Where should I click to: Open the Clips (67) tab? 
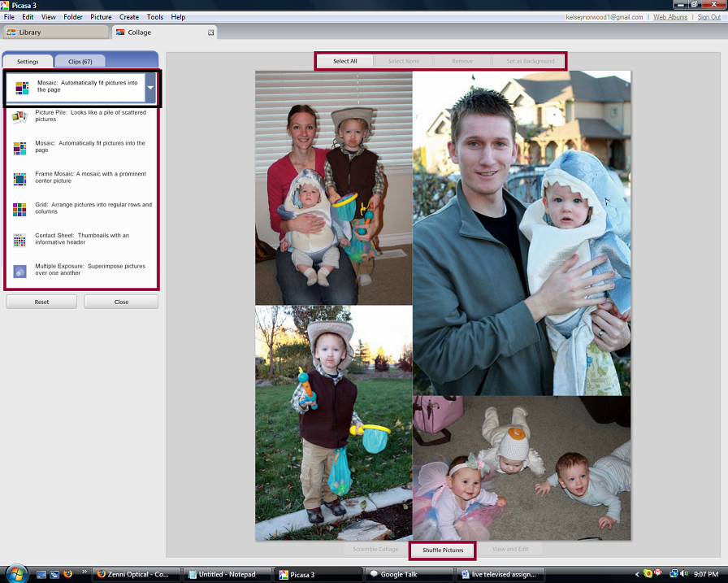coord(80,61)
